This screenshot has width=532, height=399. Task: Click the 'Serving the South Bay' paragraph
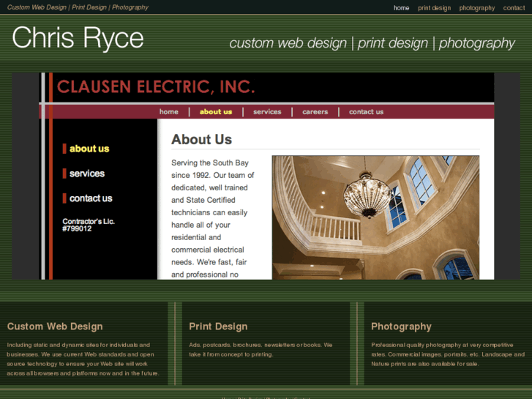coord(213,219)
